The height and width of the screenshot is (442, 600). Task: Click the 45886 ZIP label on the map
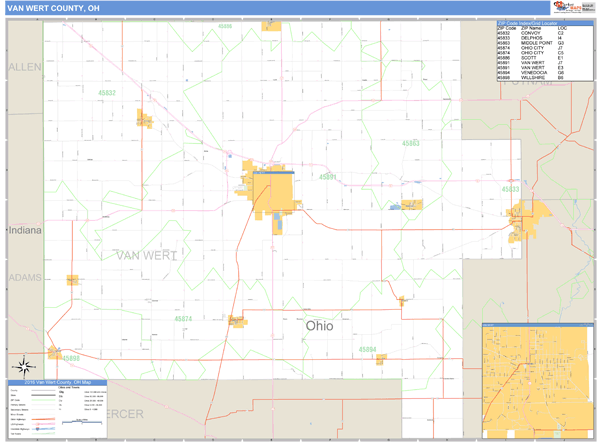point(225,26)
